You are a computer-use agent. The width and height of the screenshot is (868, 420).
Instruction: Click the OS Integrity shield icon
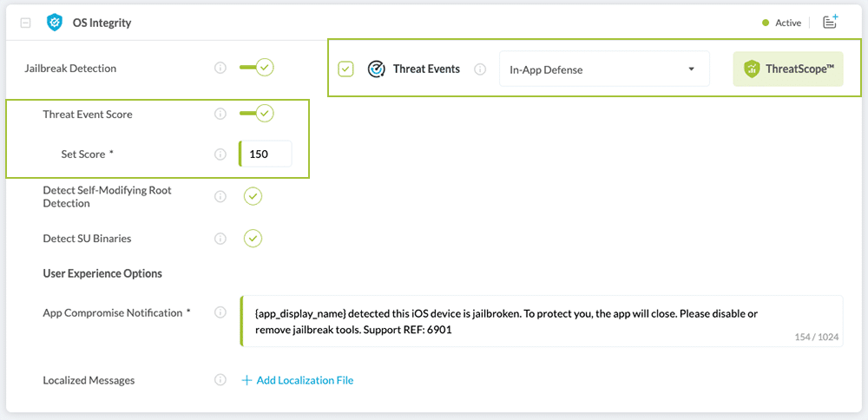(55, 23)
